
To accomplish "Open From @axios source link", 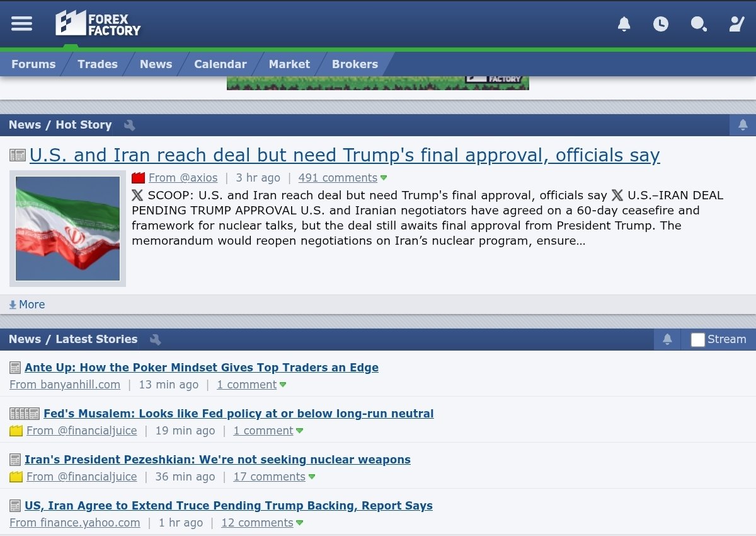I will (183, 178).
